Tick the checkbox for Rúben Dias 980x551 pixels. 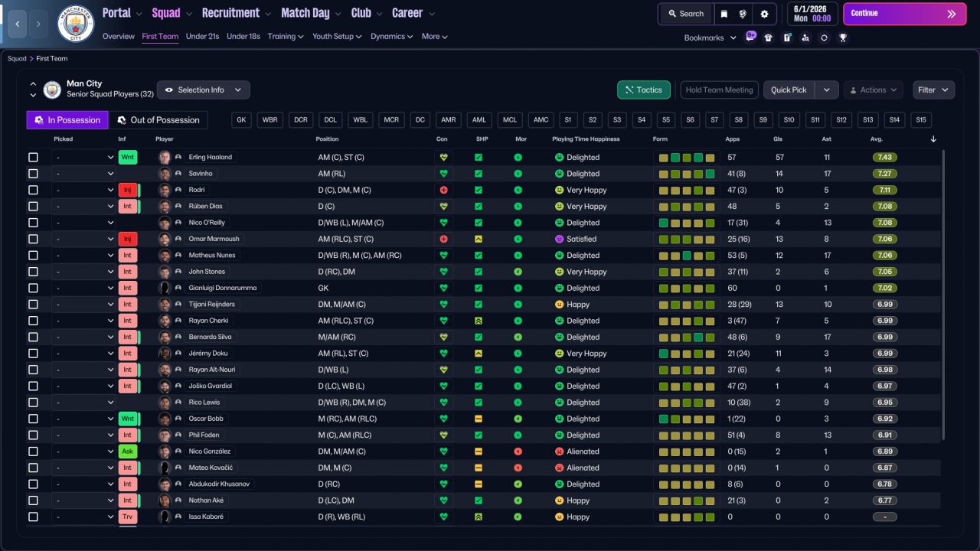click(33, 206)
